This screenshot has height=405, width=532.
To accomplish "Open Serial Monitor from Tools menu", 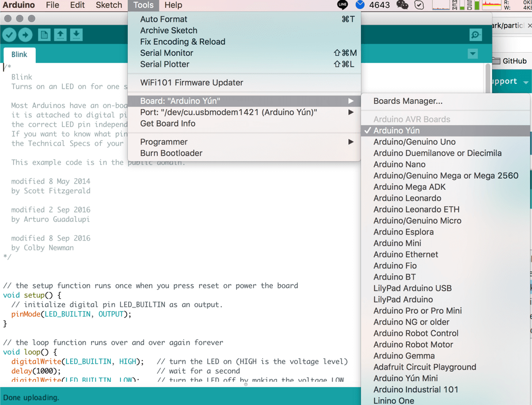I will click(244, 53).
